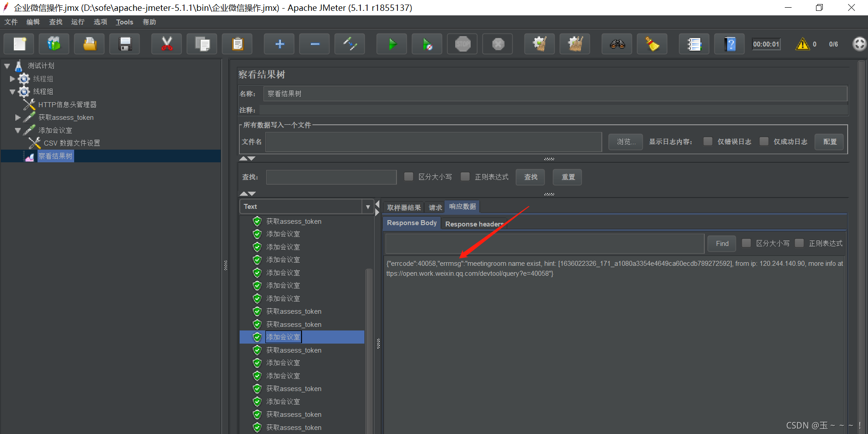The image size is (868, 434).
Task: Click the Reset Search brush icon
Action: click(x=652, y=44)
